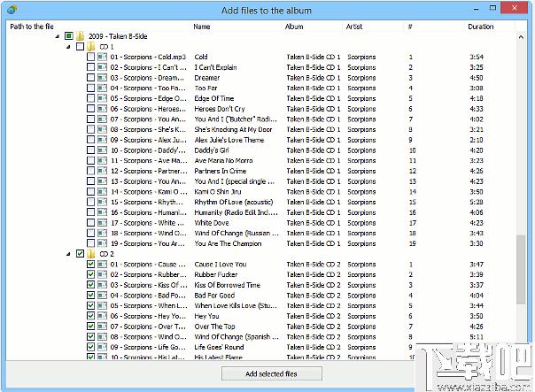
Task: Select the You And I (special single) name
Action: pyautogui.click(x=234, y=181)
